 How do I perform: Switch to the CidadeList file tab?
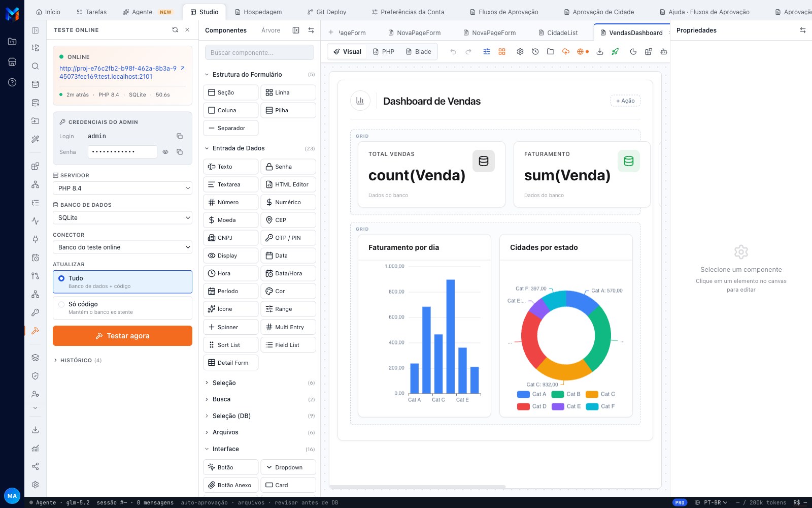[558, 33]
